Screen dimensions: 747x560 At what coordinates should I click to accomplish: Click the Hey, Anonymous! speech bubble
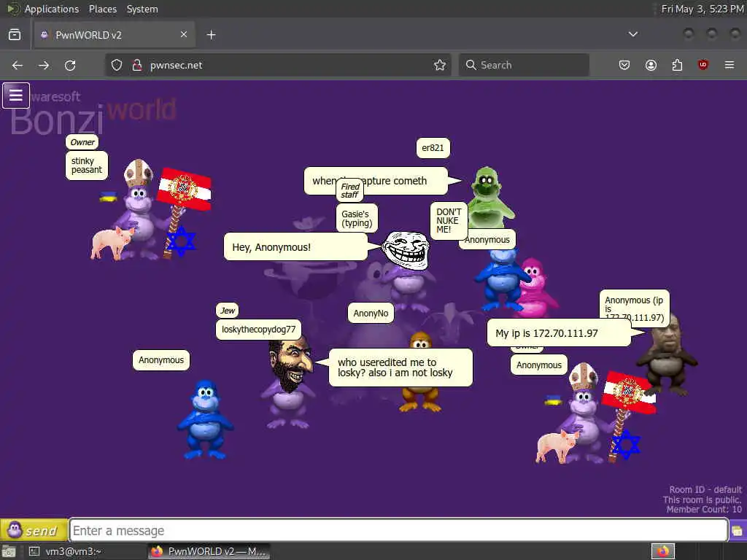(296, 246)
